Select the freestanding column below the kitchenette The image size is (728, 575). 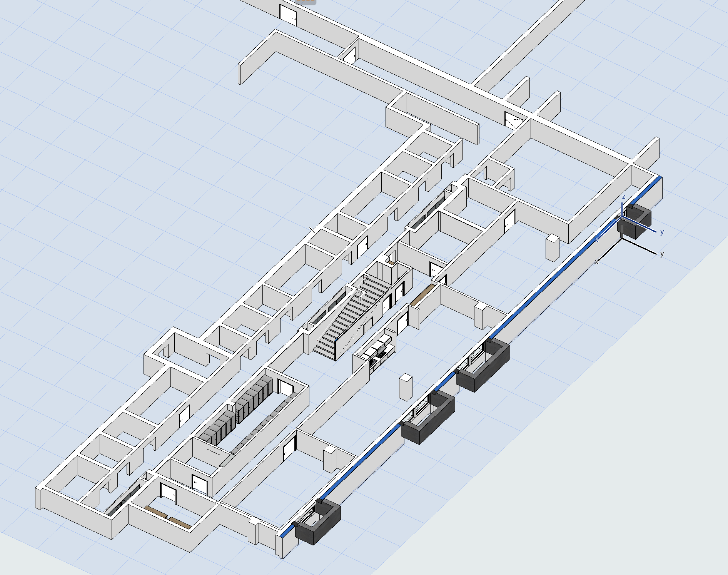[405, 387]
